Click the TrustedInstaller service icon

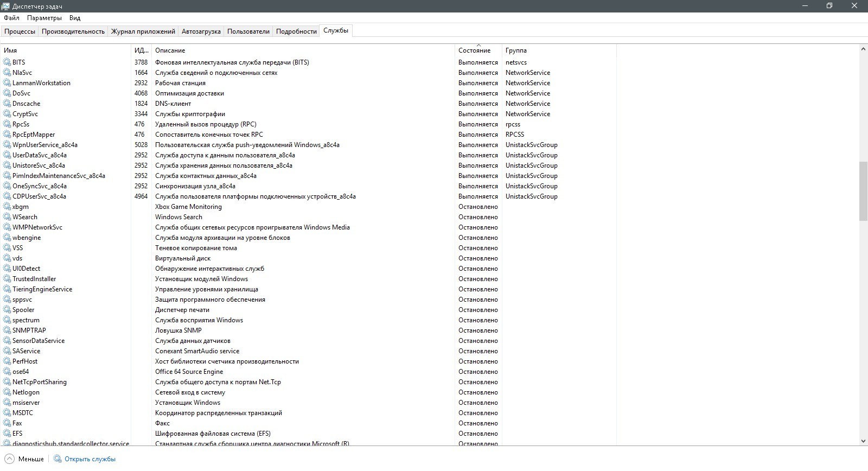7,279
